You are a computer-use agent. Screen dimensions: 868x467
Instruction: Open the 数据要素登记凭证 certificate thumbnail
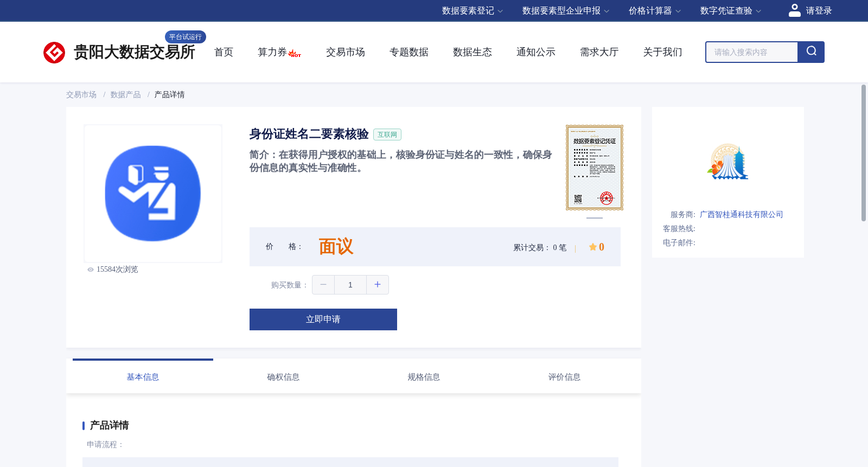click(x=595, y=168)
